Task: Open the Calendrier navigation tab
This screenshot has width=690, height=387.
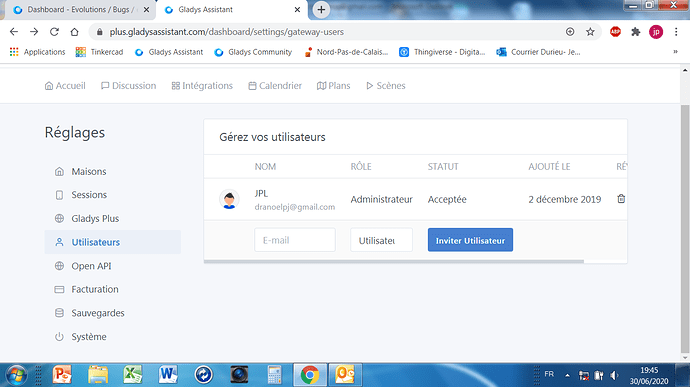Action: coord(275,86)
